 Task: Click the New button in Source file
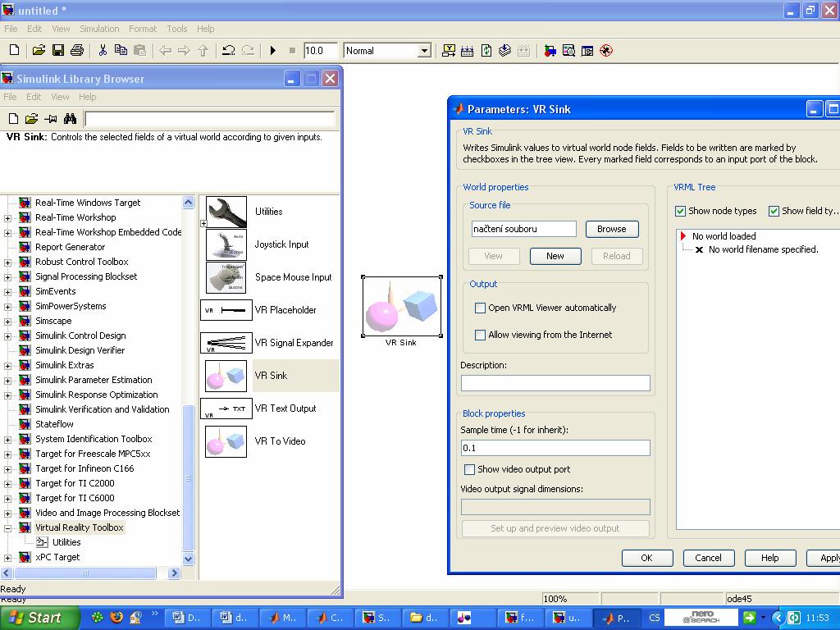[x=555, y=256]
